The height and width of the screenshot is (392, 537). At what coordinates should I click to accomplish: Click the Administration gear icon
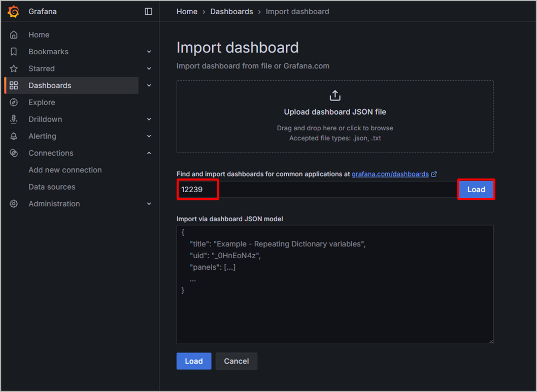coord(14,204)
